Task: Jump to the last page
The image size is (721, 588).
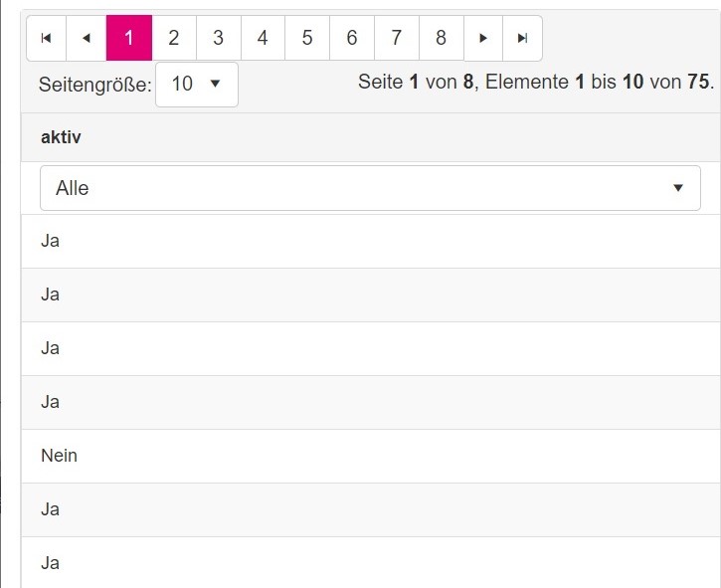Action: tap(522, 38)
